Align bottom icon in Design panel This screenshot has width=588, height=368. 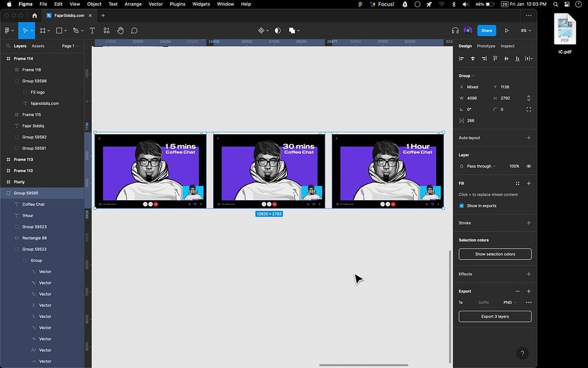pos(517,58)
